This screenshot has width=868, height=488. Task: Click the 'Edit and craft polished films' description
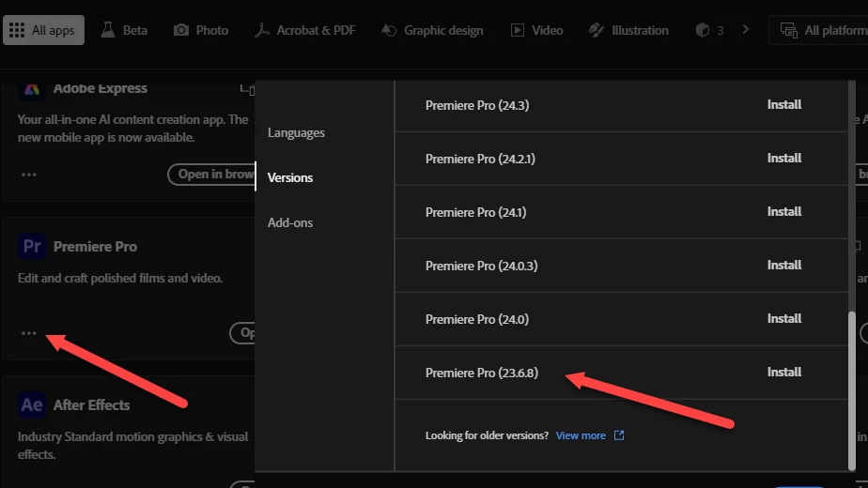(x=120, y=278)
